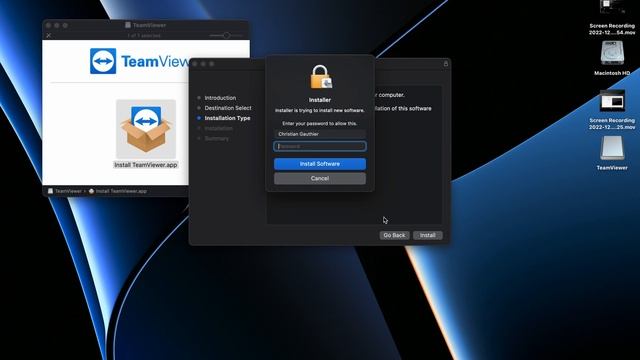This screenshot has height=360, width=640.
Task: Click the Summary step in sidebar
Action: pos(216,138)
